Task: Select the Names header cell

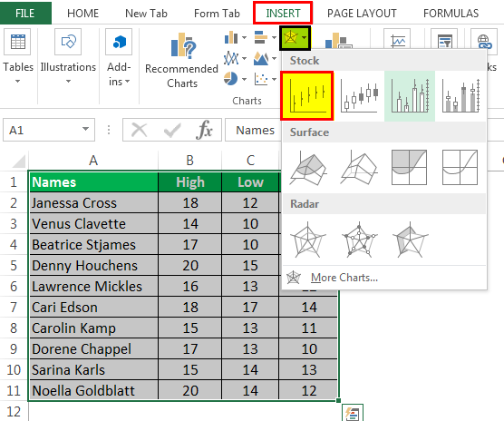Action: pos(93,182)
